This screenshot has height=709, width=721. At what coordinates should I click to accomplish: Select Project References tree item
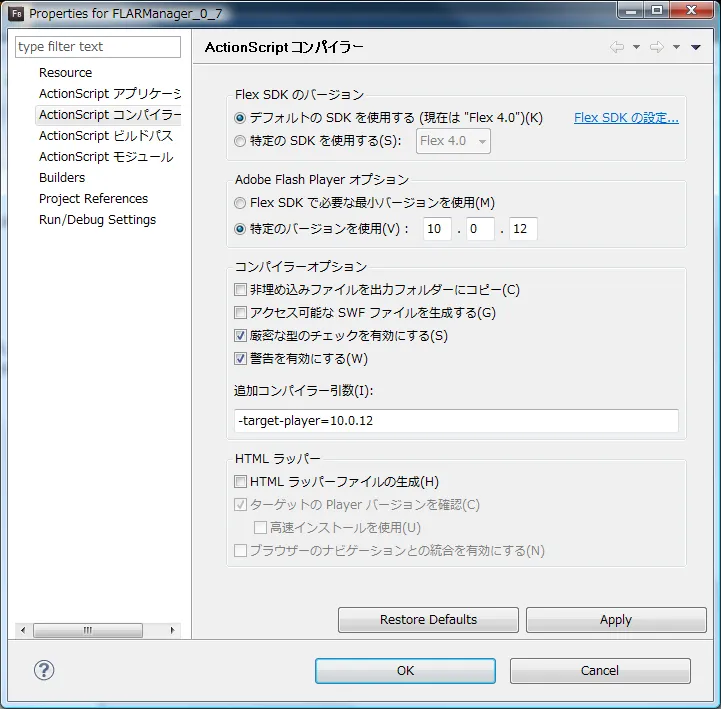93,199
